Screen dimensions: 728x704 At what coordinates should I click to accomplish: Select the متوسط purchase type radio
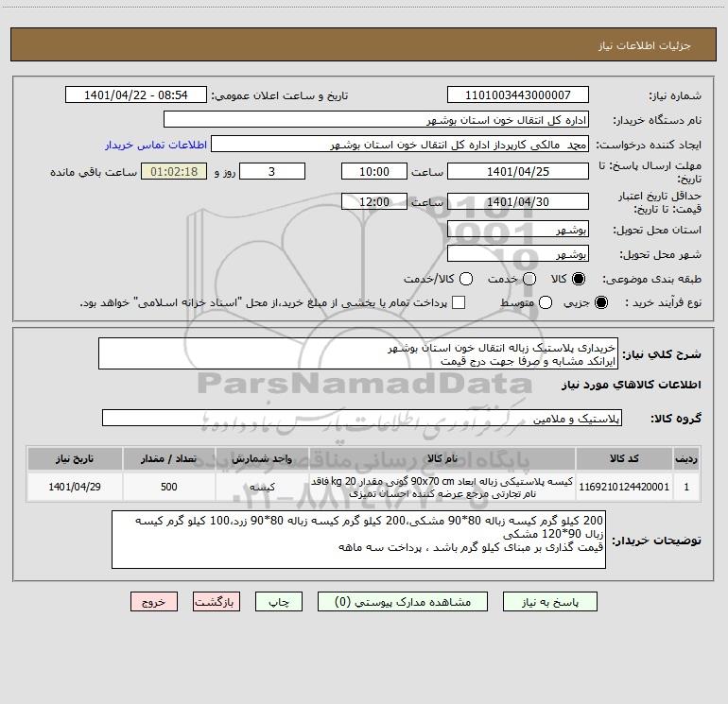click(546, 302)
